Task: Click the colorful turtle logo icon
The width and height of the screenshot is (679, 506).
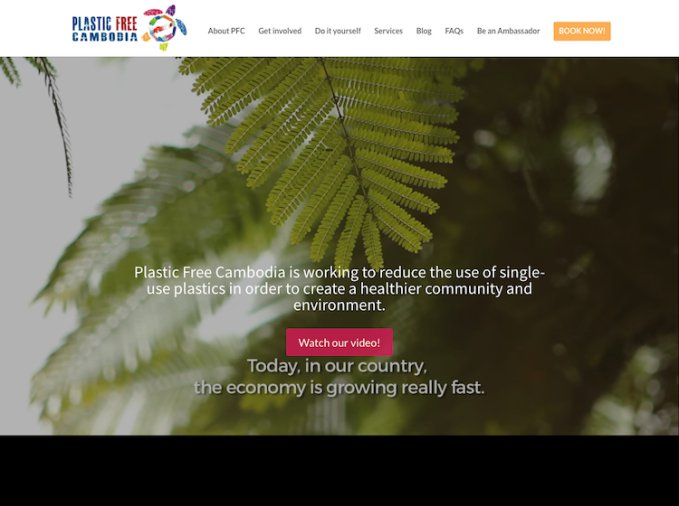Action: point(165,27)
